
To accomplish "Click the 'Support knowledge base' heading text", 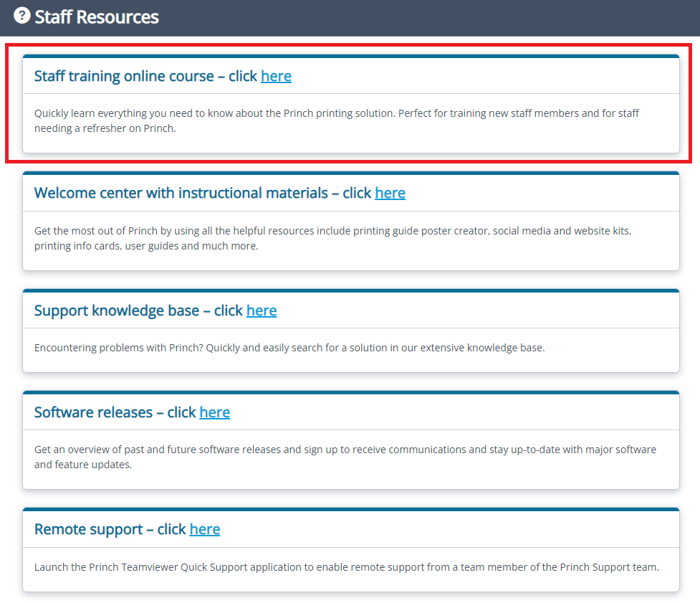I will tap(117, 310).
